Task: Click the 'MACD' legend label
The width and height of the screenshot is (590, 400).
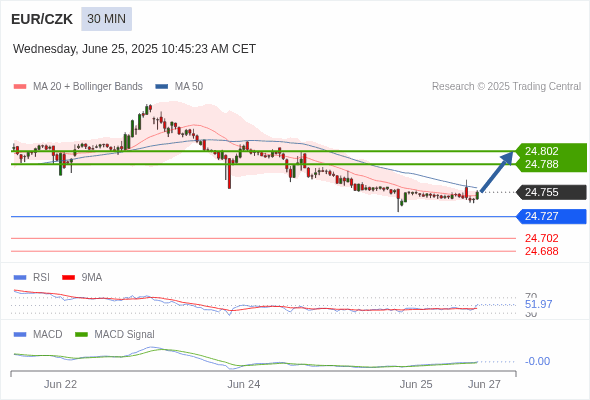Action: click(x=48, y=335)
